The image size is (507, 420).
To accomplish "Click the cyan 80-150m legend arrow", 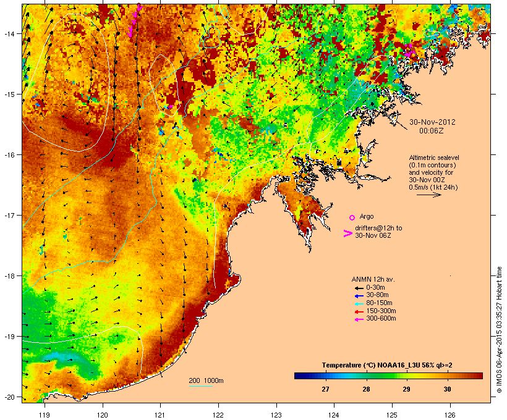I will [x=359, y=304].
